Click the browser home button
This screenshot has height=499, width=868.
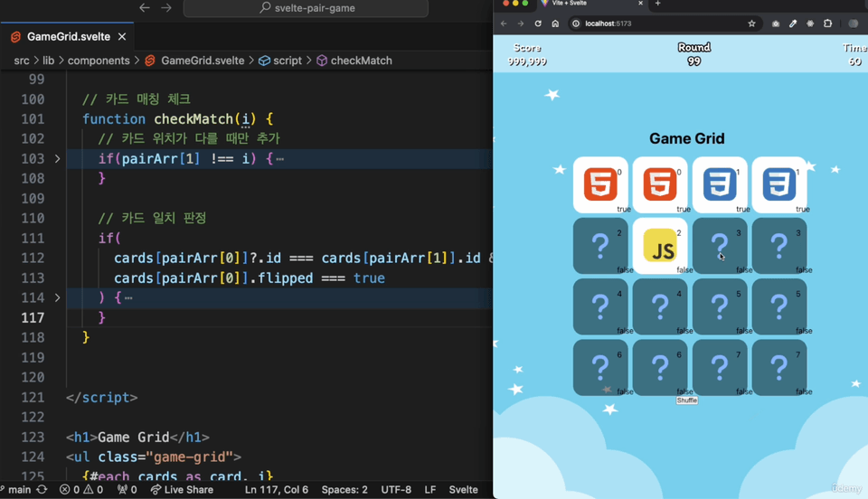click(x=555, y=24)
